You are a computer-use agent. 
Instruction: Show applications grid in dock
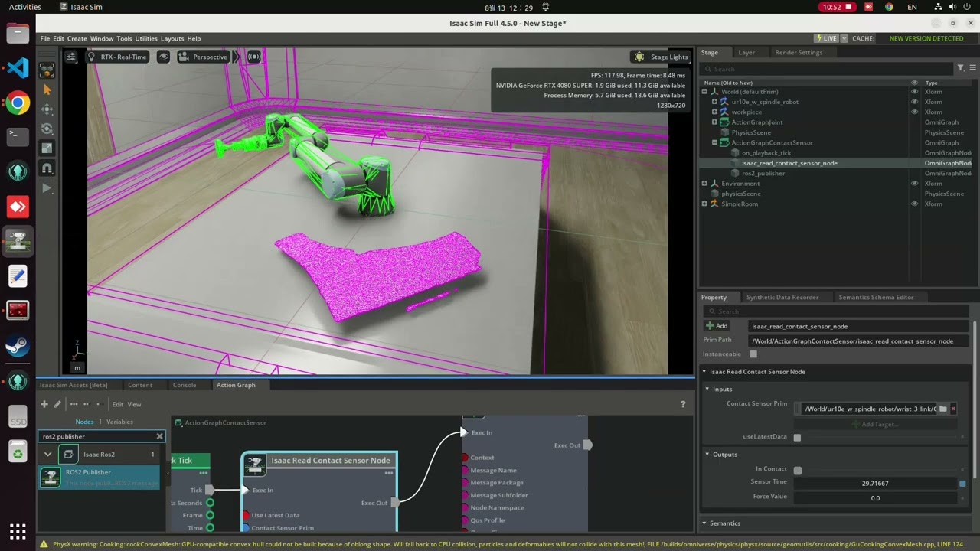(18, 530)
